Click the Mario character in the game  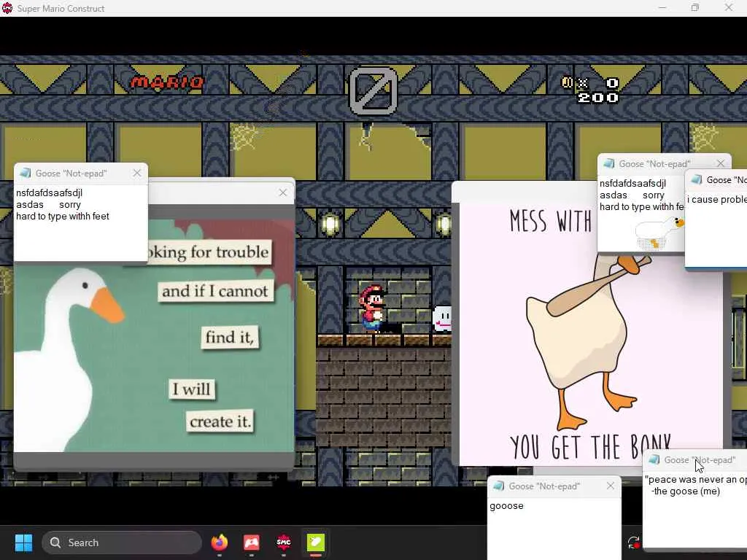pyautogui.click(x=372, y=308)
